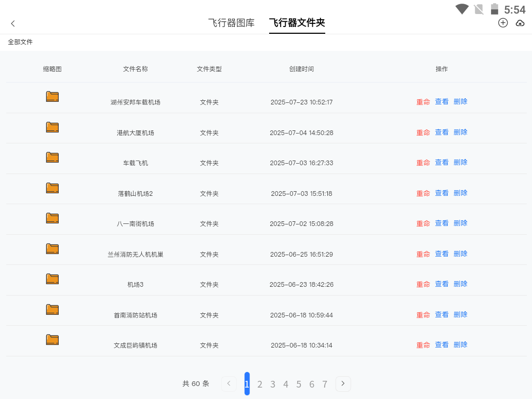This screenshot has width=532, height=399.
Task: Rename the 八一南街机场 folder
Action: coord(423,223)
